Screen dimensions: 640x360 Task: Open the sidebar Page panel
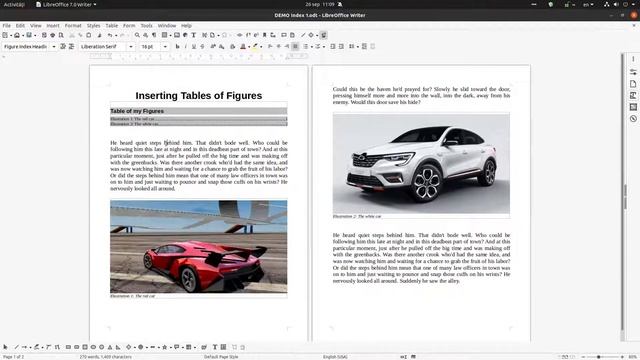633,84
